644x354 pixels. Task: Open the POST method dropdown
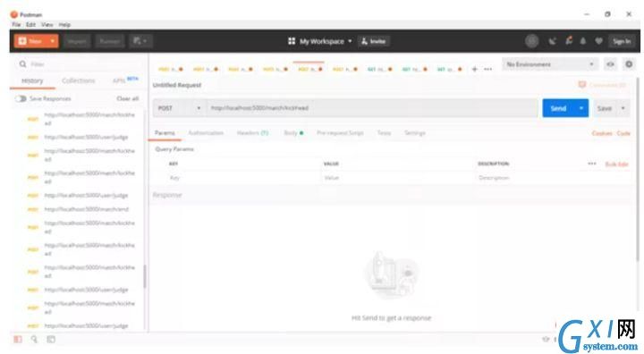pos(180,108)
